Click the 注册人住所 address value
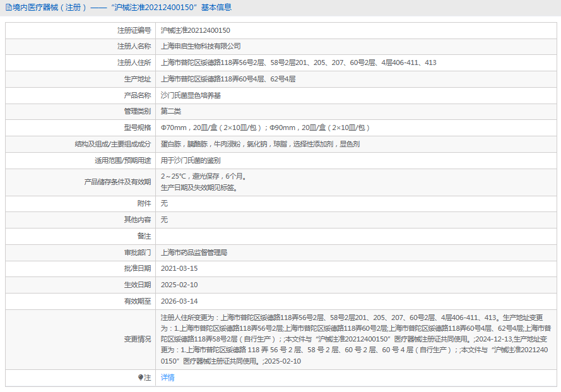 click(x=298, y=62)
